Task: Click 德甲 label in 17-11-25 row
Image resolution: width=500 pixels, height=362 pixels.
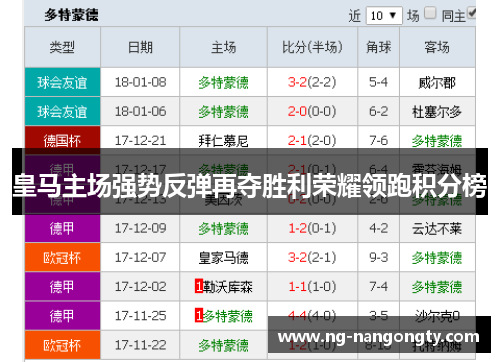Action: [x=62, y=316]
